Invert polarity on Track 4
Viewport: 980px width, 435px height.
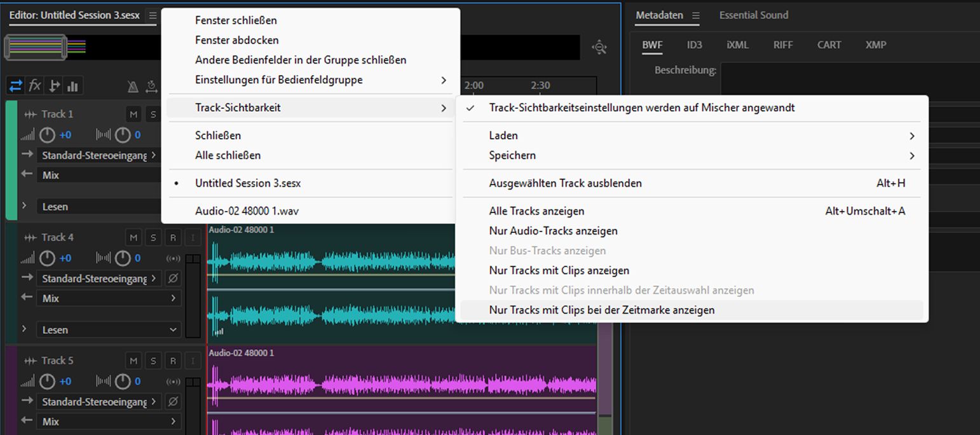coord(173,279)
